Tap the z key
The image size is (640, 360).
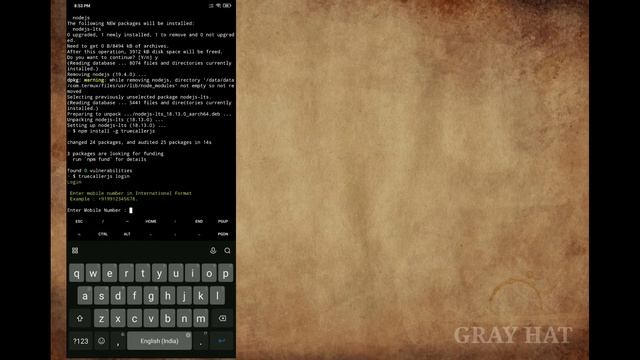coord(101,318)
